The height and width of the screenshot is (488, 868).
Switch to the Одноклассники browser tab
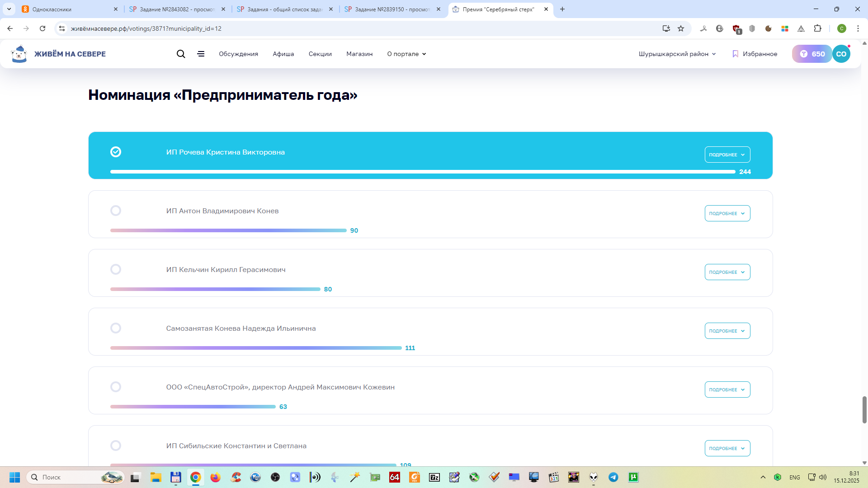pyautogui.click(x=52, y=9)
